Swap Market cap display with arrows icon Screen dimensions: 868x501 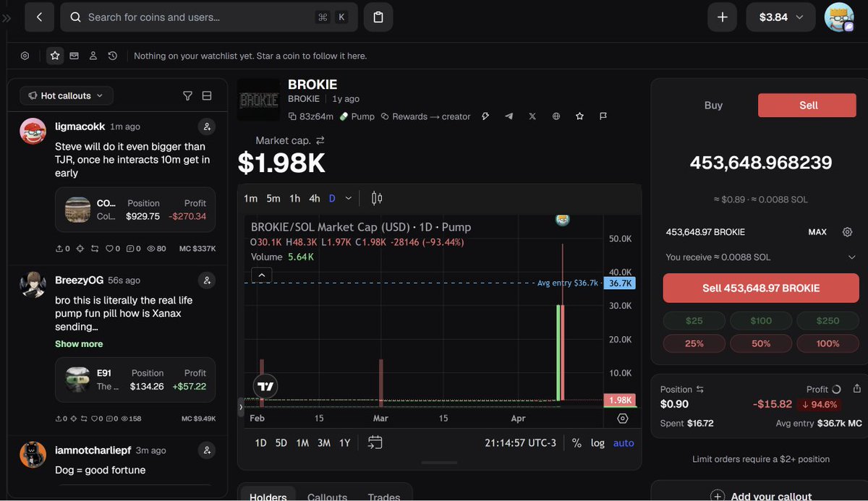coord(320,140)
